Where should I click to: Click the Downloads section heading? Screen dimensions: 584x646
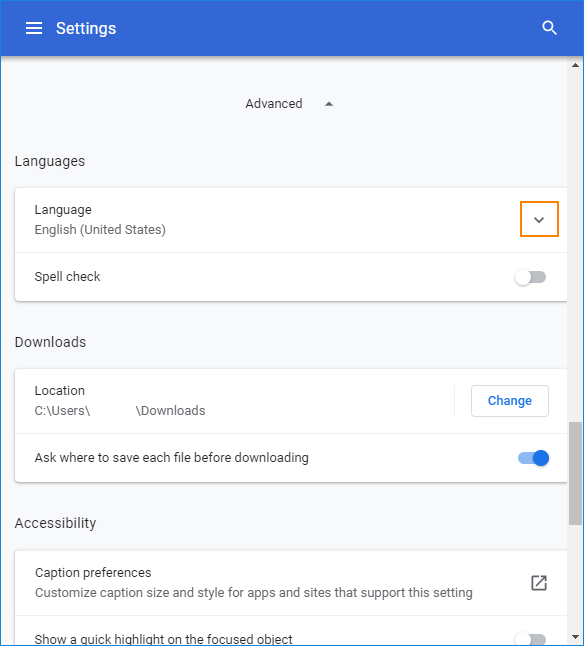(x=50, y=342)
